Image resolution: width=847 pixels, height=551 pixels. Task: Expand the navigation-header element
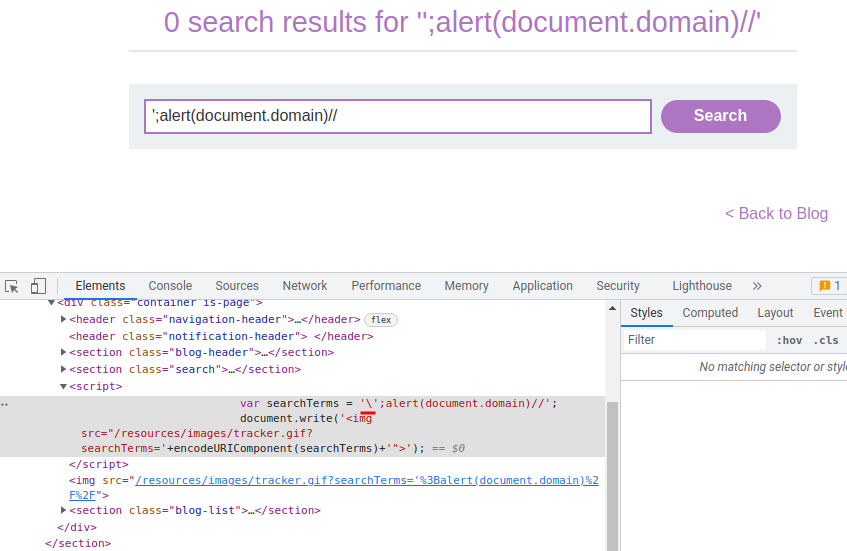point(63,319)
